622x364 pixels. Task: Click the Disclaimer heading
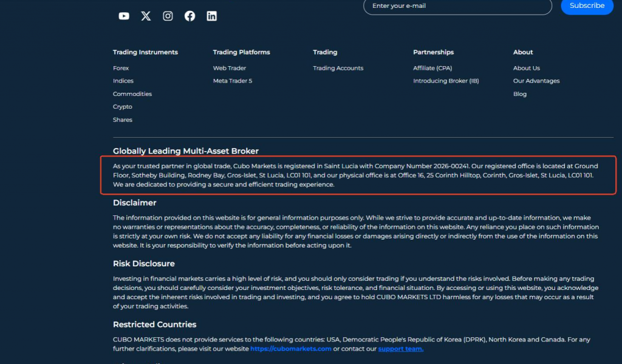point(134,203)
